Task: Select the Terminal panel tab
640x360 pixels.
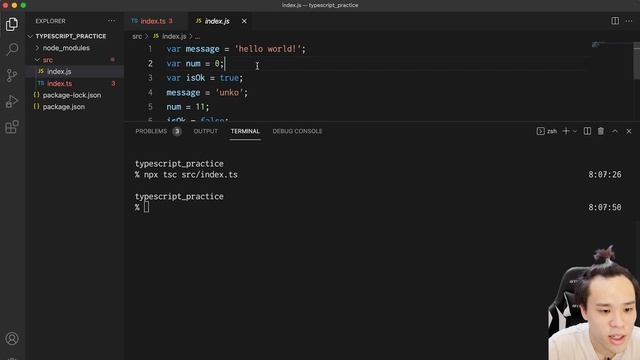Action: [x=245, y=131]
